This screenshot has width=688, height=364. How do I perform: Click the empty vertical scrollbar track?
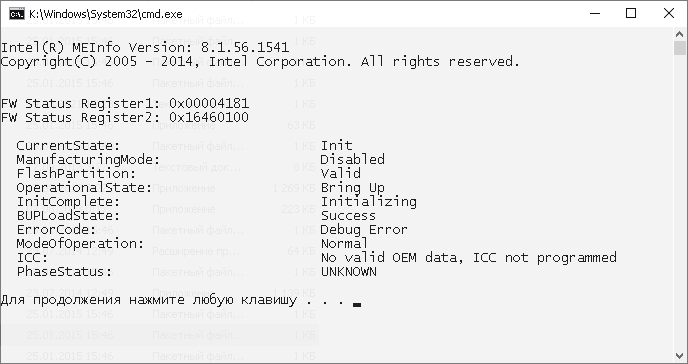pyautogui.click(x=680, y=202)
